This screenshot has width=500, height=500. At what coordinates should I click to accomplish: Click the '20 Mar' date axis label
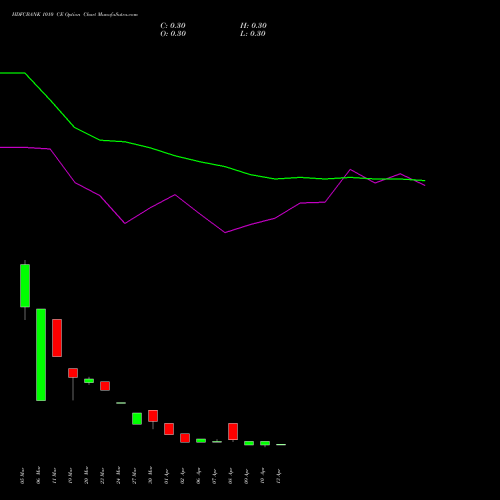pyautogui.click(x=86, y=476)
